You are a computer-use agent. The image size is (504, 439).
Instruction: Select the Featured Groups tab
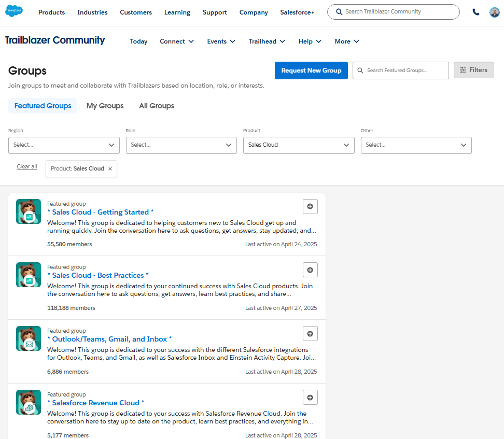pos(43,106)
